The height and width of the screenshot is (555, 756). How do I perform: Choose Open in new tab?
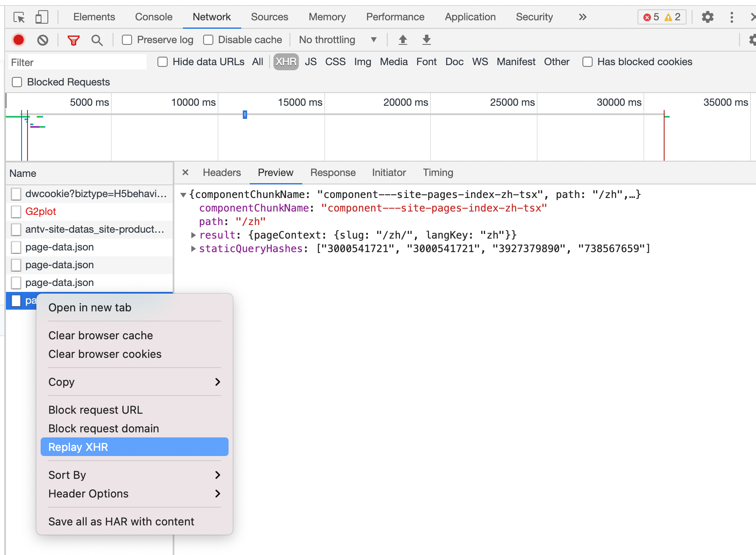pyautogui.click(x=135, y=308)
